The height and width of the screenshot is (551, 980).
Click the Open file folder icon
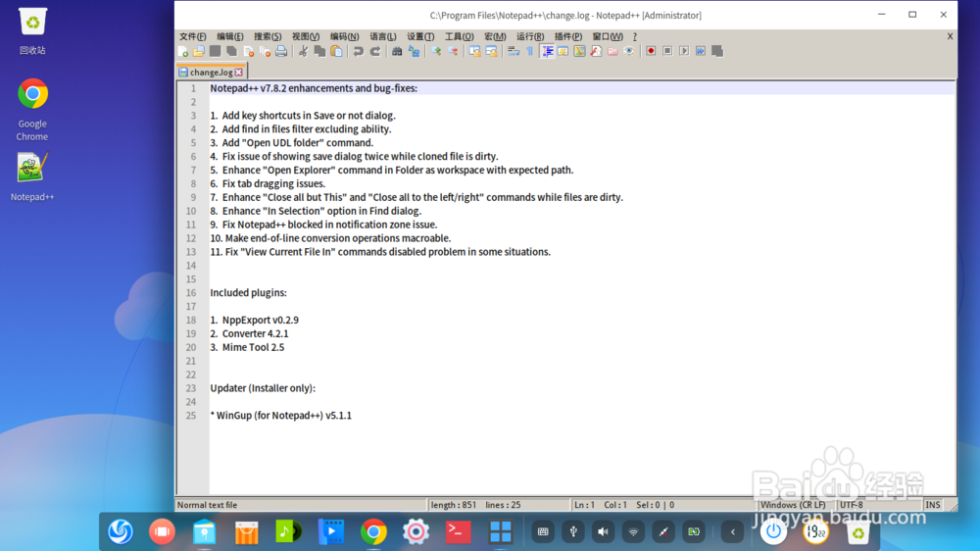click(x=199, y=51)
